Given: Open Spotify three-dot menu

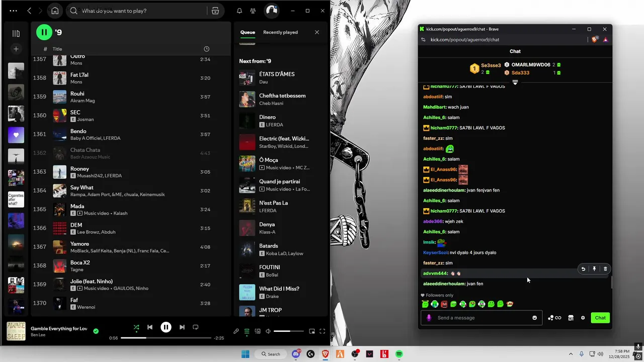Looking at the screenshot, I should (14, 11).
